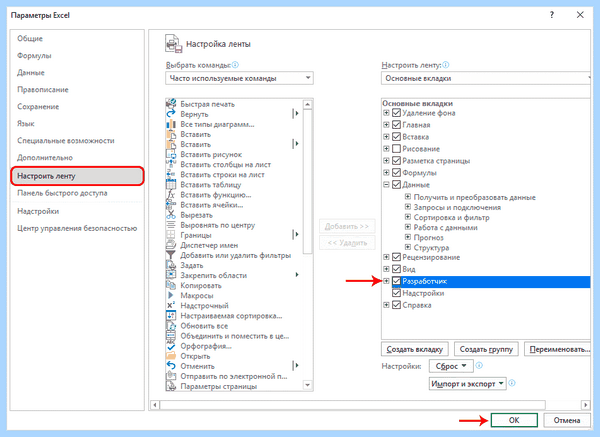The width and height of the screenshot is (600, 437).
Task: Click 'Создать группу' button
Action: (486, 349)
